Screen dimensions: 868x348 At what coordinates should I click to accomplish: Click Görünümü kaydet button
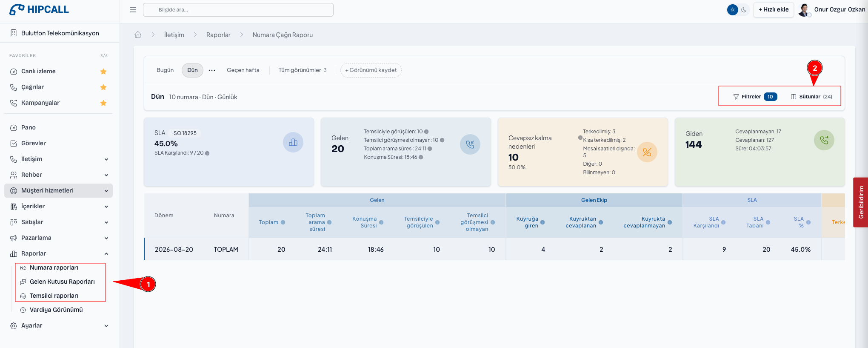(371, 70)
